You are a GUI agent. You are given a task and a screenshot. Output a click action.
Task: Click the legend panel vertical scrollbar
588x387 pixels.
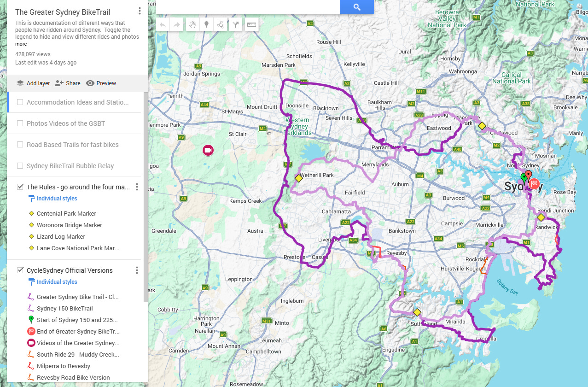(146, 197)
